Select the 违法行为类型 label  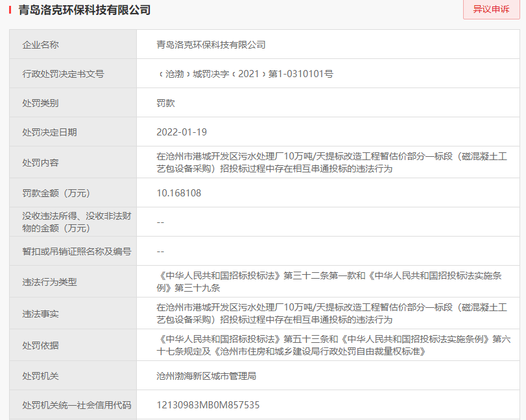(50, 282)
